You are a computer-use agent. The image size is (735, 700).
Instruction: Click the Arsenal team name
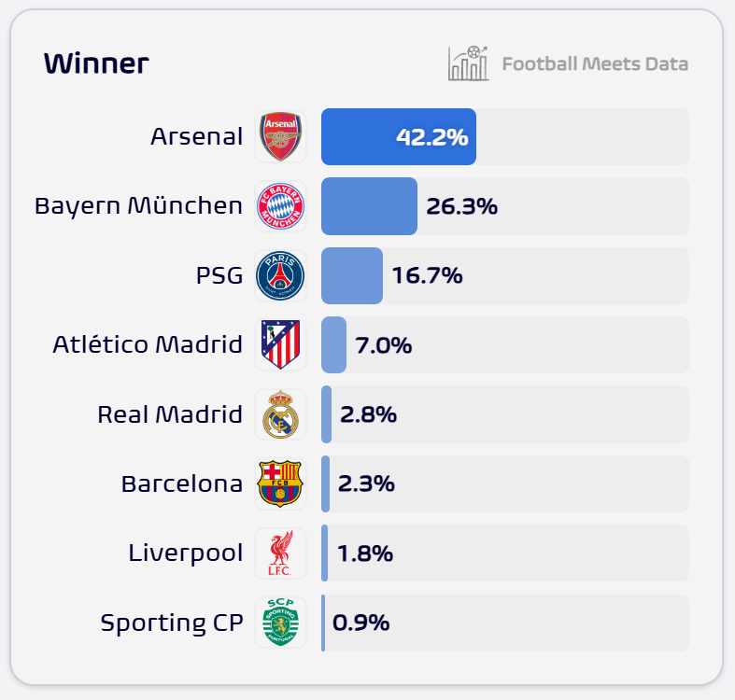(196, 137)
